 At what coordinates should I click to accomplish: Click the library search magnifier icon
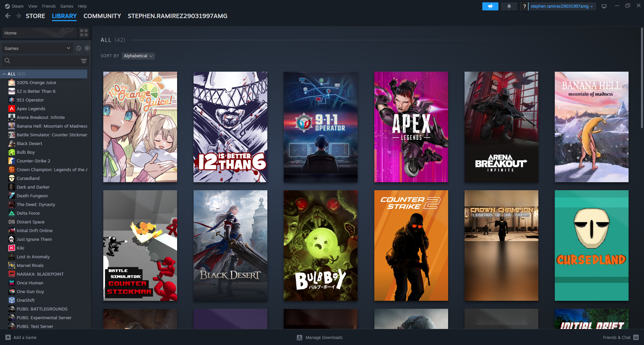click(7, 61)
